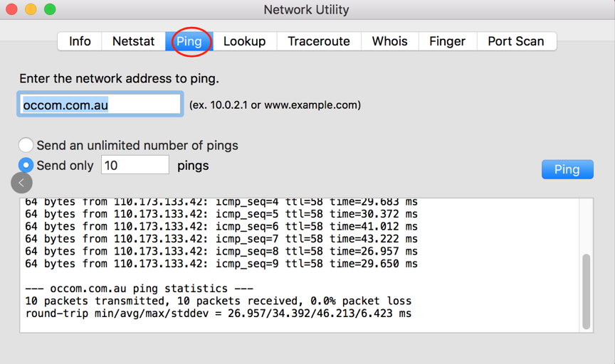Click the ping count field showing 10
Viewport: 615px width, 364px height.
[x=135, y=166]
